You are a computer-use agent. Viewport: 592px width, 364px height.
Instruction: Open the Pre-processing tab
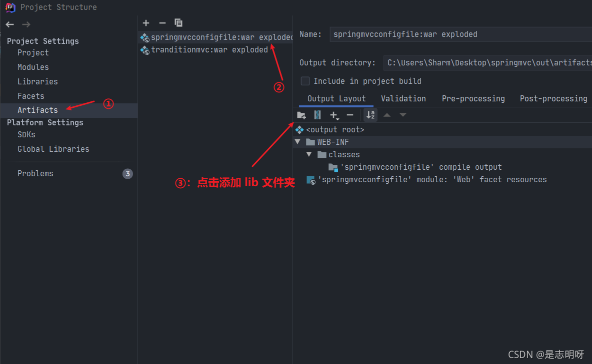click(x=473, y=99)
